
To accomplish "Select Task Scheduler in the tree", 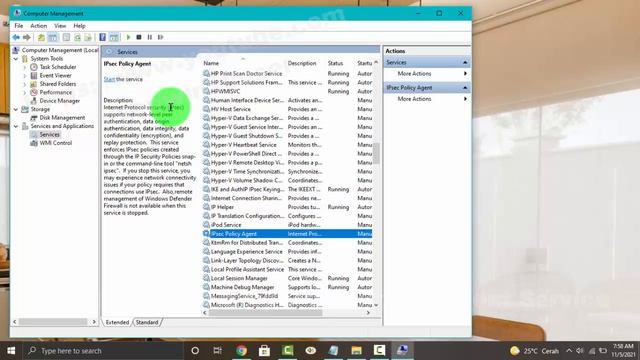I will click(x=58, y=67).
